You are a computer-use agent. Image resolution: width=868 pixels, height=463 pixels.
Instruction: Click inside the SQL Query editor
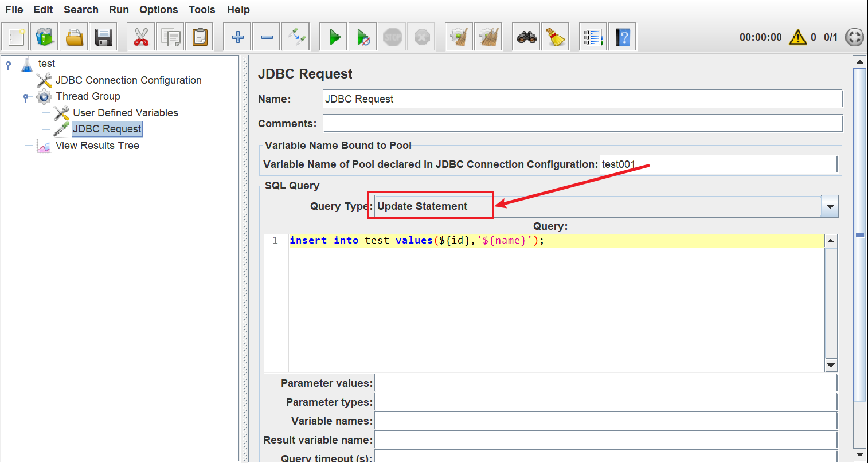[x=556, y=303]
